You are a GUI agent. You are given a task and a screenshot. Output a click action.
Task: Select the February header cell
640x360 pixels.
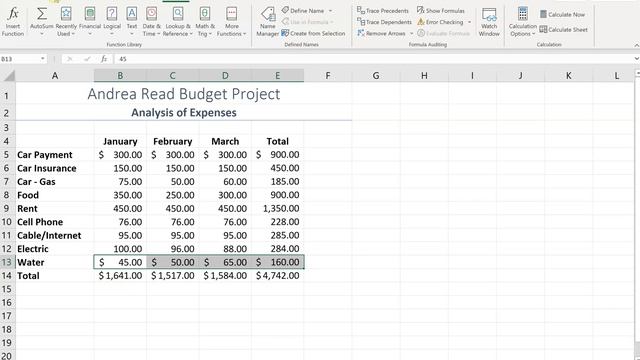click(x=173, y=141)
